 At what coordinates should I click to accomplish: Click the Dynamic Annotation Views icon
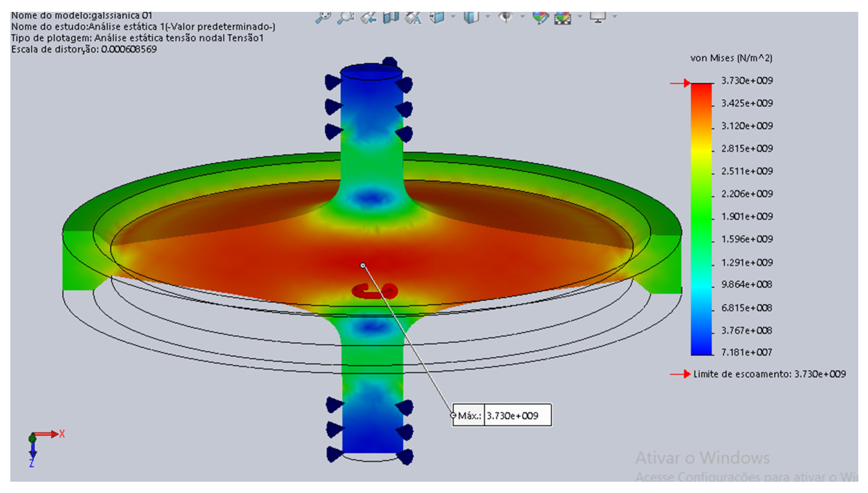click(414, 17)
